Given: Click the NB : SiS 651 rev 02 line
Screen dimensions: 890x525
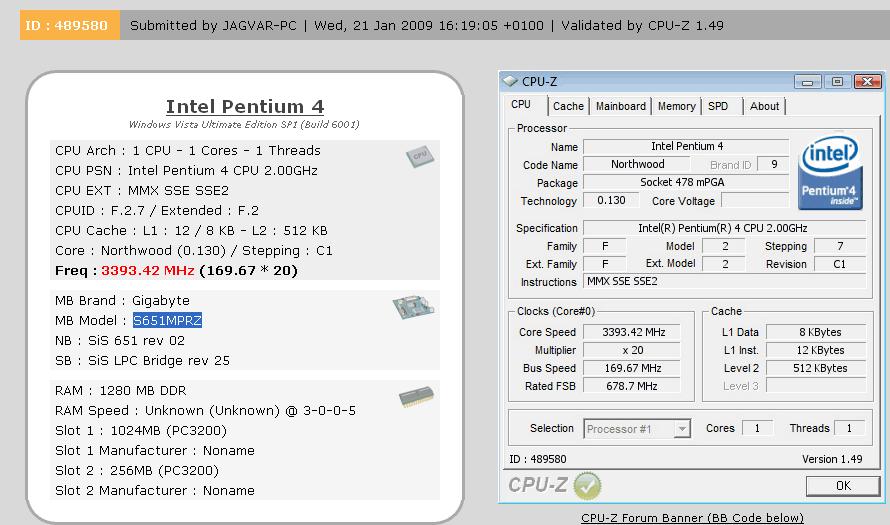Looking at the screenshot, I should pyautogui.click(x=120, y=341).
